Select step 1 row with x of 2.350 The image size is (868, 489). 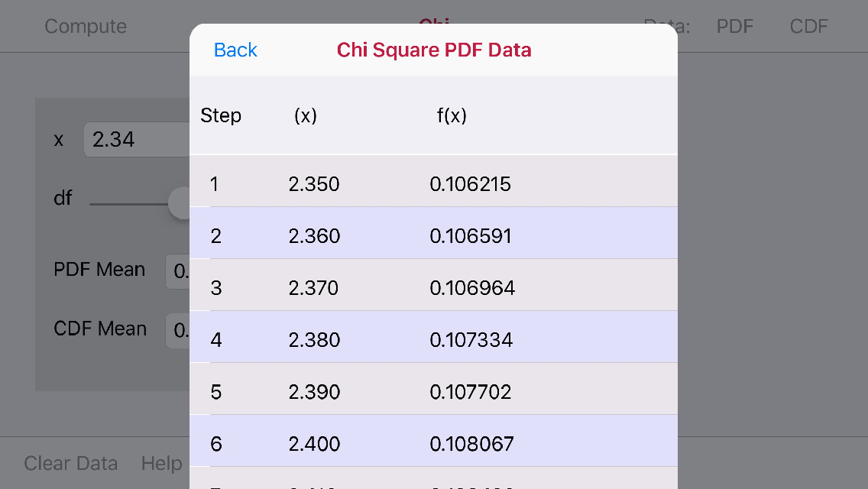tap(434, 183)
